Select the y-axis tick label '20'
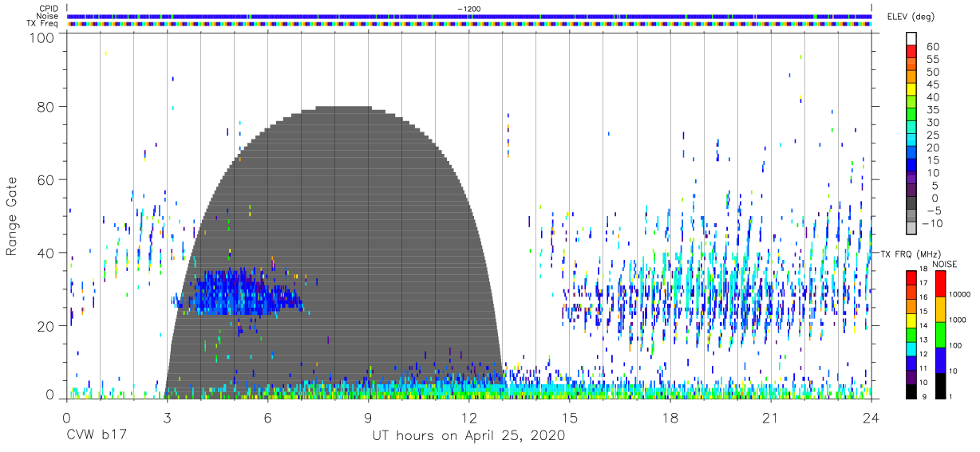 [x=45, y=326]
